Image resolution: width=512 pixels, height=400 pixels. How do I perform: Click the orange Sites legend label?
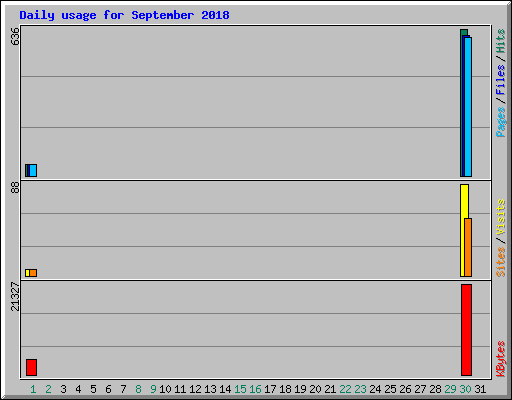point(500,262)
